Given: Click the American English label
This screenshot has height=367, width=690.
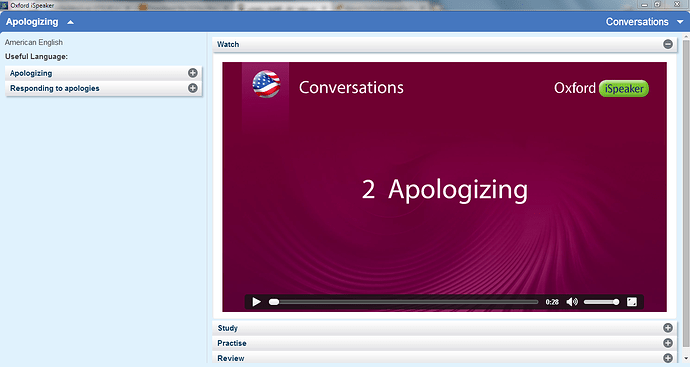Looking at the screenshot, I should click(34, 42).
